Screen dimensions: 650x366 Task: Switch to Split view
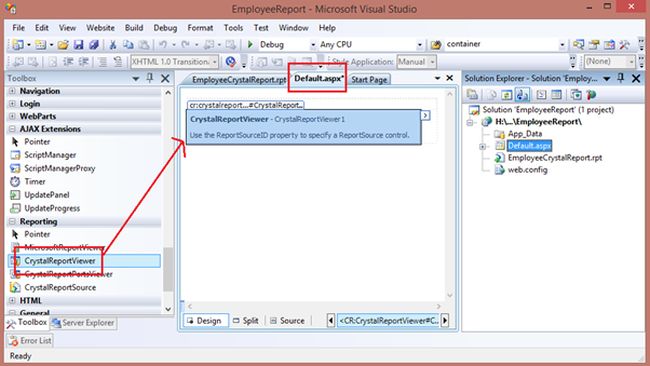[x=246, y=320]
